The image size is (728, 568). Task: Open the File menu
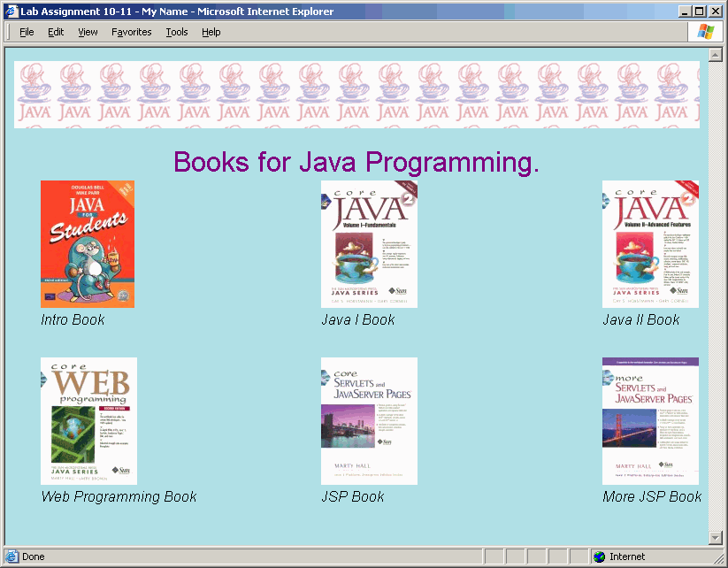coord(27,32)
